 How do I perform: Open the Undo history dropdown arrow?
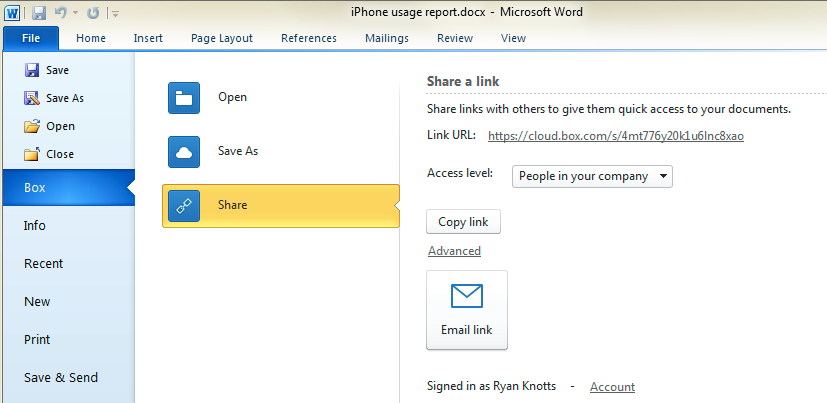click(x=75, y=13)
